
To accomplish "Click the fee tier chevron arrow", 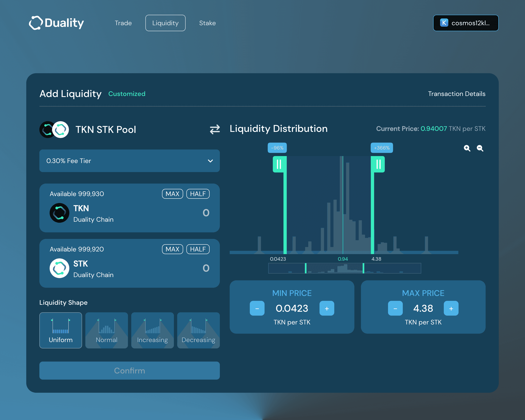I will (210, 161).
